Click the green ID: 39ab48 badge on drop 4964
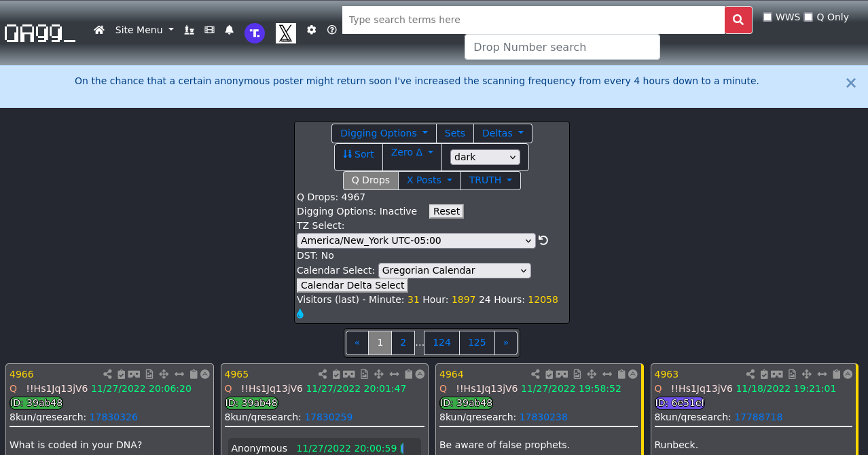 tap(466, 403)
